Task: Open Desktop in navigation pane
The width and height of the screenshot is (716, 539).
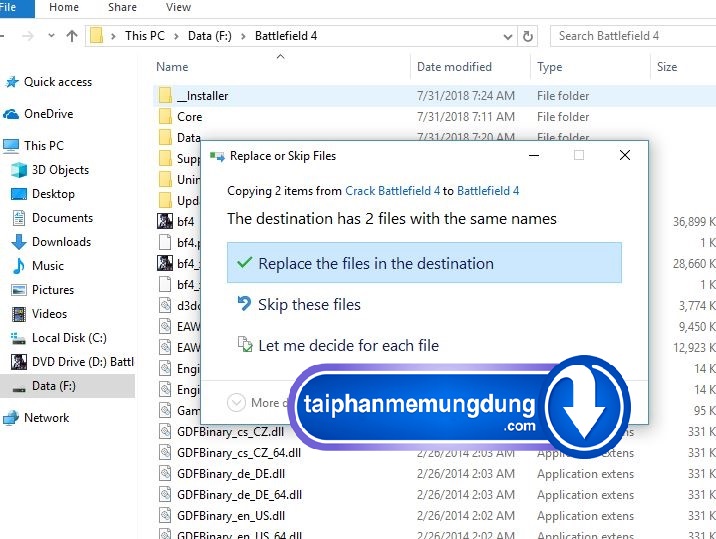Action: coord(53,194)
